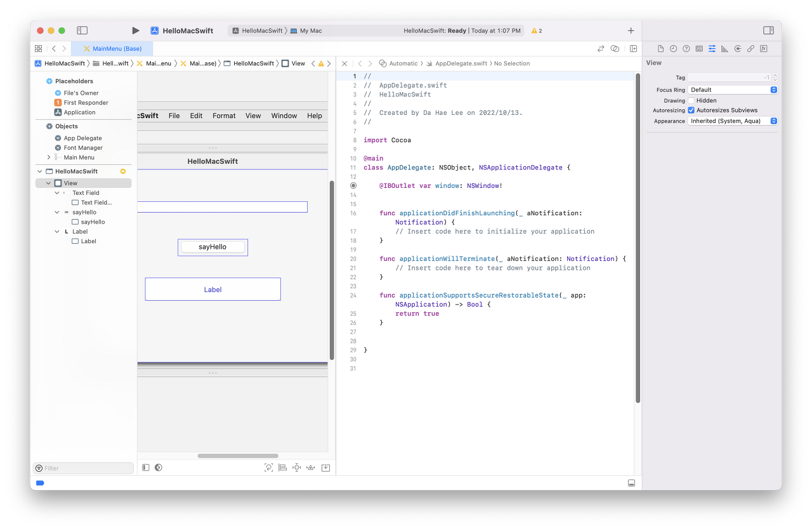812x530 pixels.
Task: Open the related items grid icon
Action: 38,48
